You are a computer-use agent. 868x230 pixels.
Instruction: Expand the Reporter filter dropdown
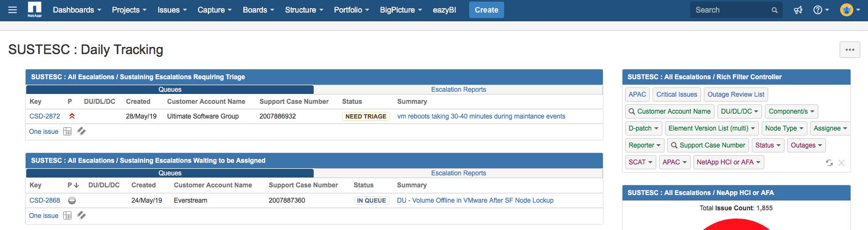645,145
